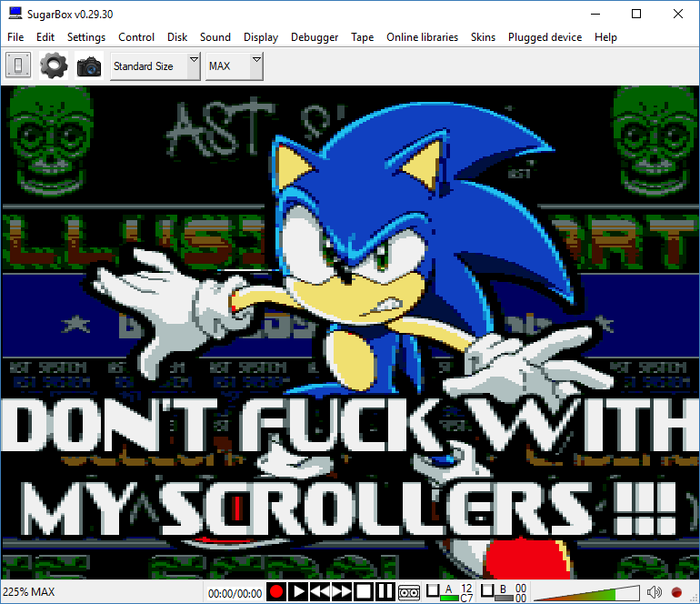Open the File menu
The width and height of the screenshot is (700, 604).
[15, 37]
